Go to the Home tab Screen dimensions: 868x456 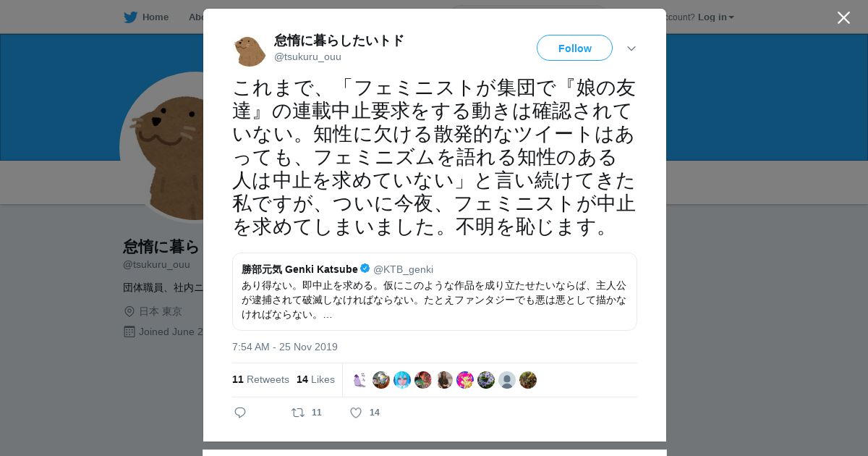coord(146,17)
